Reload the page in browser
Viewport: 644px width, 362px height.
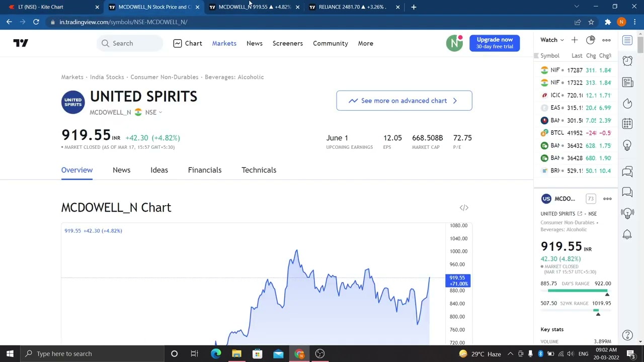click(x=36, y=22)
